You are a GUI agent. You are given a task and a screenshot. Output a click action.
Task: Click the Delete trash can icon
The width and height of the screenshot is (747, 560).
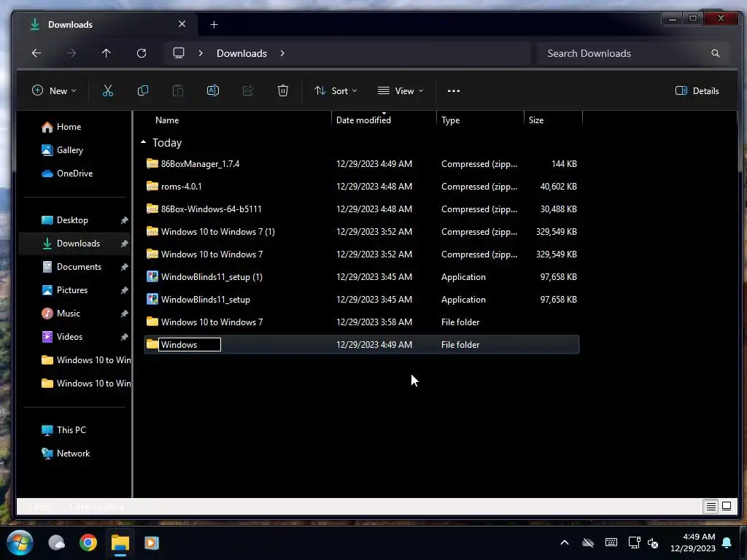point(282,90)
